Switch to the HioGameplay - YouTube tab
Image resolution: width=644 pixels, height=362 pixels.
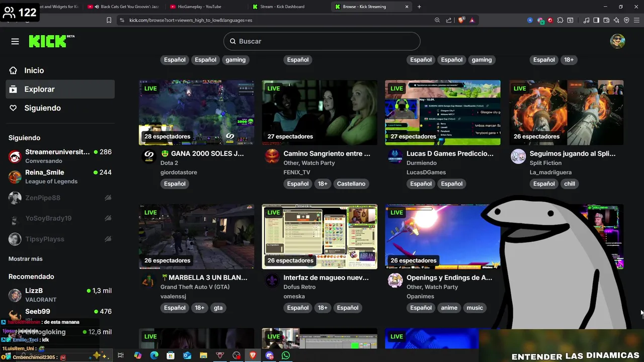point(205,7)
